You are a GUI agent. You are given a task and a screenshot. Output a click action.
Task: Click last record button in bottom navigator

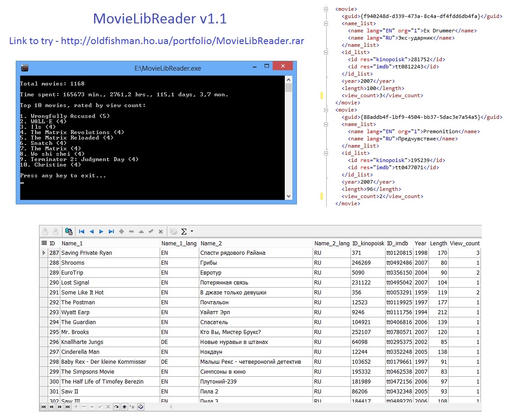67,407
